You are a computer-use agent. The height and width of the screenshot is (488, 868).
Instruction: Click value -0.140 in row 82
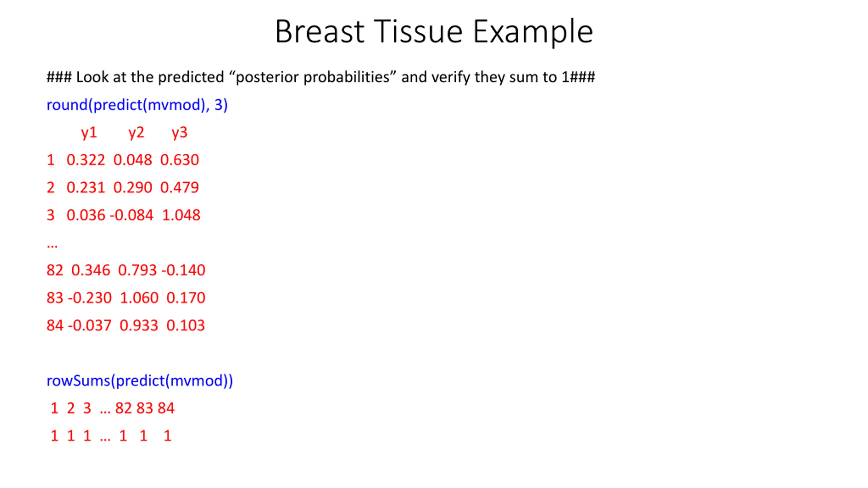point(183,270)
